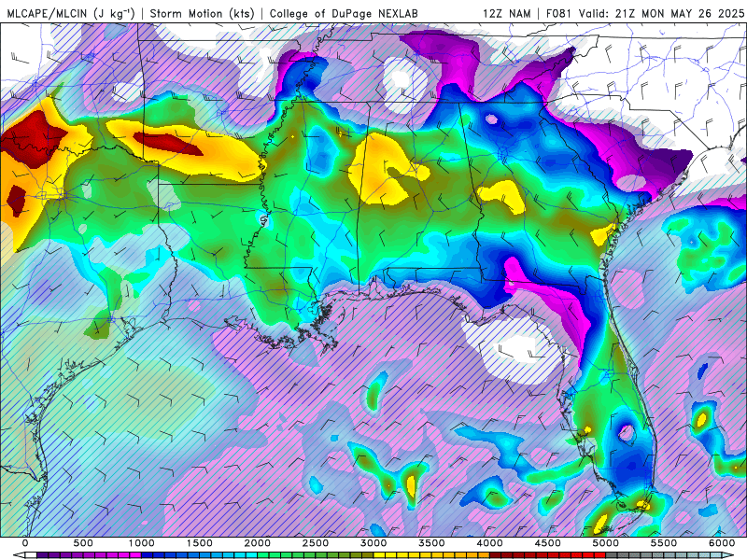Click the 0 label on the color scale
Screen dimensions: 747x560
[25, 543]
